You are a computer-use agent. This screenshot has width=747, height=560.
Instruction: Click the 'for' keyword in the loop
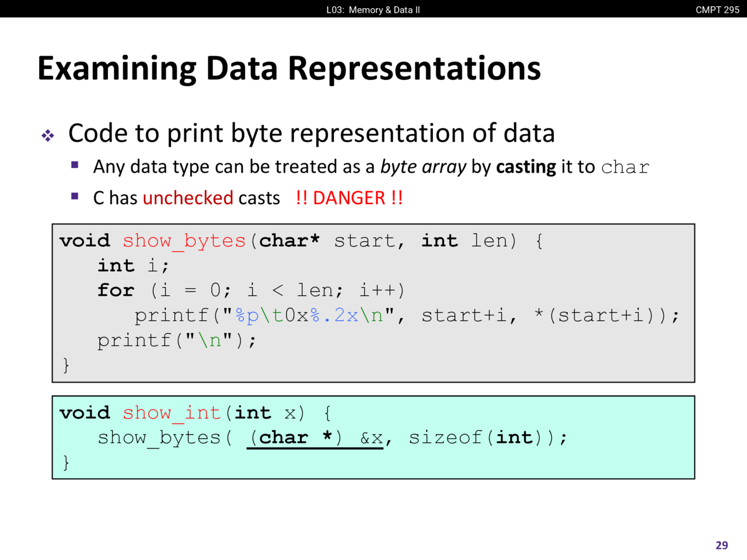(116, 290)
